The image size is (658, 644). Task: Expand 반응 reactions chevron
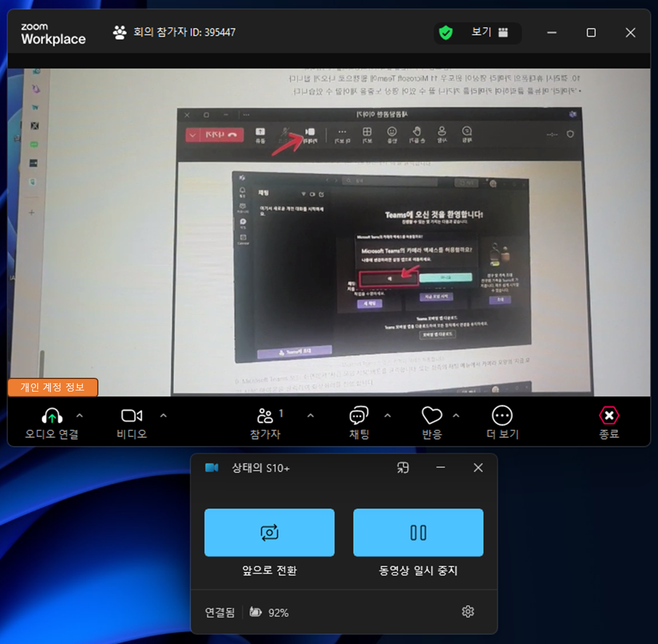point(456,415)
